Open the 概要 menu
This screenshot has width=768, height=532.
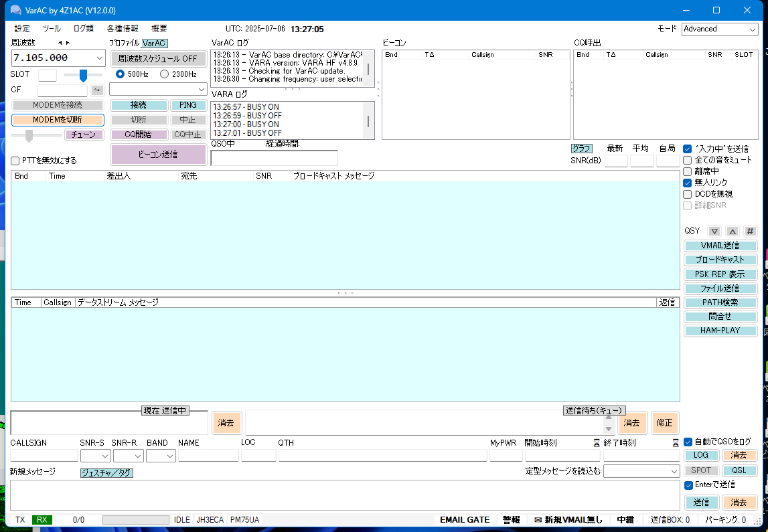pyautogui.click(x=159, y=29)
